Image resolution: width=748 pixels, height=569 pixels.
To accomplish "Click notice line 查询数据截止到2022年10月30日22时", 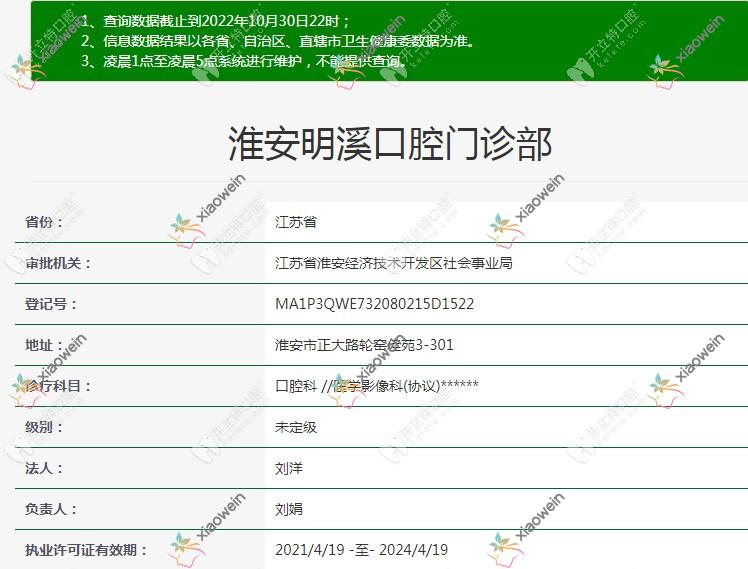I will click(x=216, y=21).
